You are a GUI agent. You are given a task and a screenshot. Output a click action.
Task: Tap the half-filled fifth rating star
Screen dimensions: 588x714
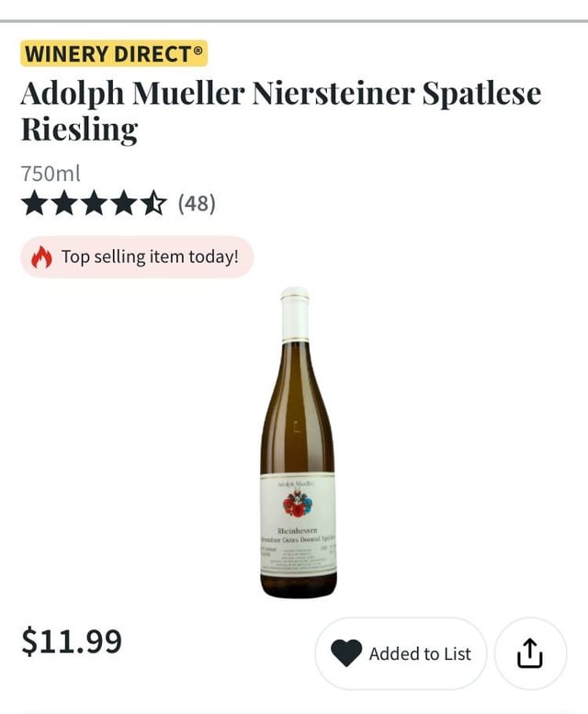click(x=153, y=202)
